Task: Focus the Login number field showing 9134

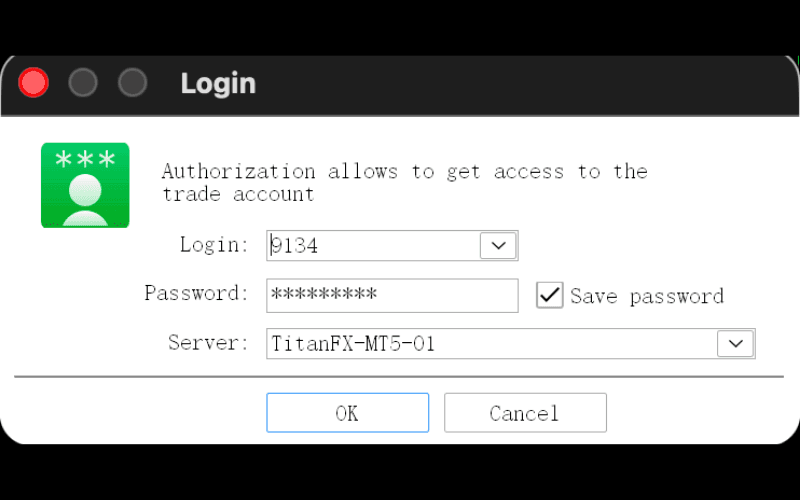Action: [373, 245]
